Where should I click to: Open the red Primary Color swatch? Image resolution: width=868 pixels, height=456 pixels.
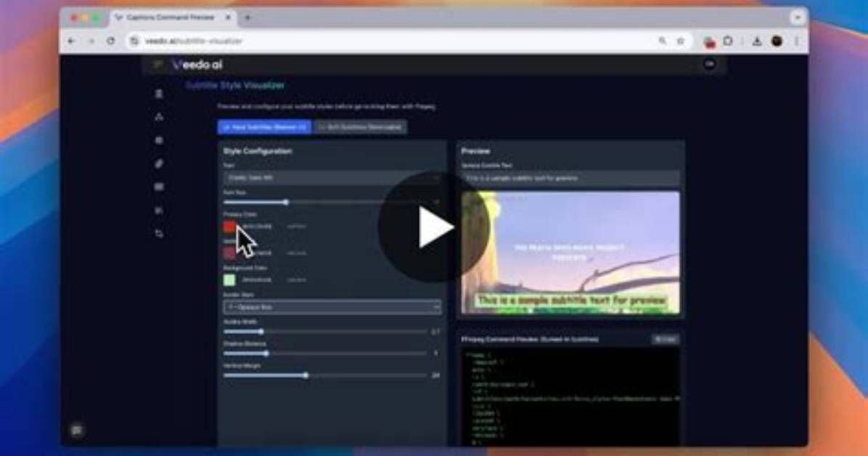[229, 226]
